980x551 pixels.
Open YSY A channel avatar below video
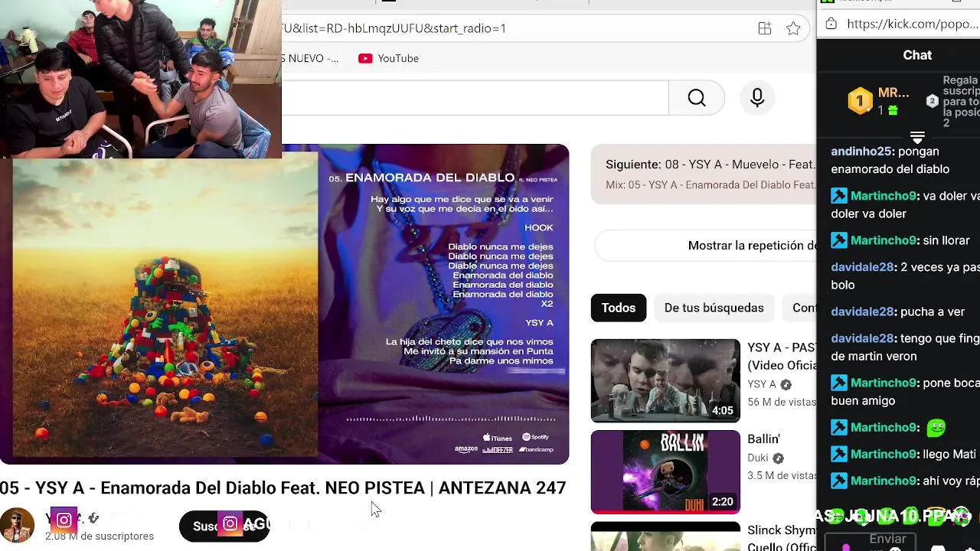[17, 527]
